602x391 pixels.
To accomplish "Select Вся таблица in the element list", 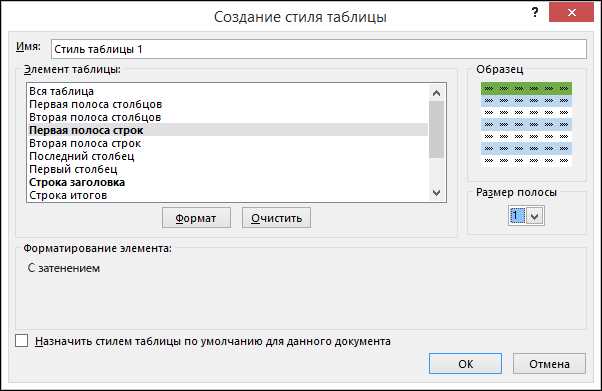I will point(228,91).
